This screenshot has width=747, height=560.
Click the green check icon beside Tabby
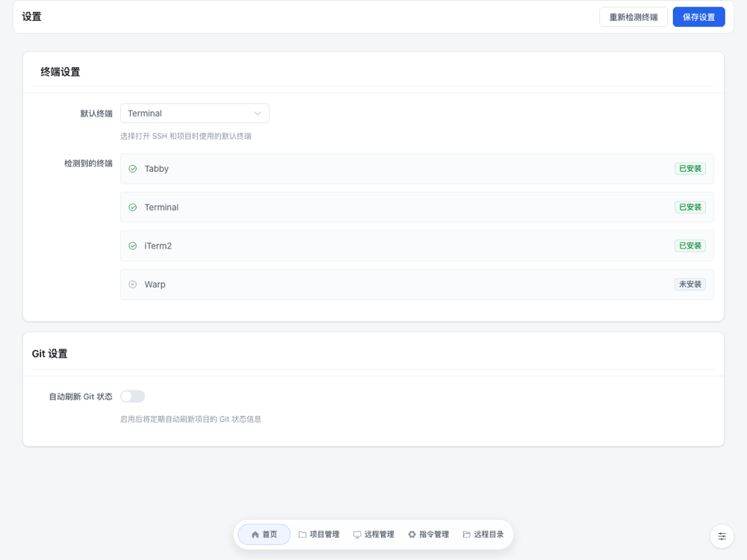133,169
